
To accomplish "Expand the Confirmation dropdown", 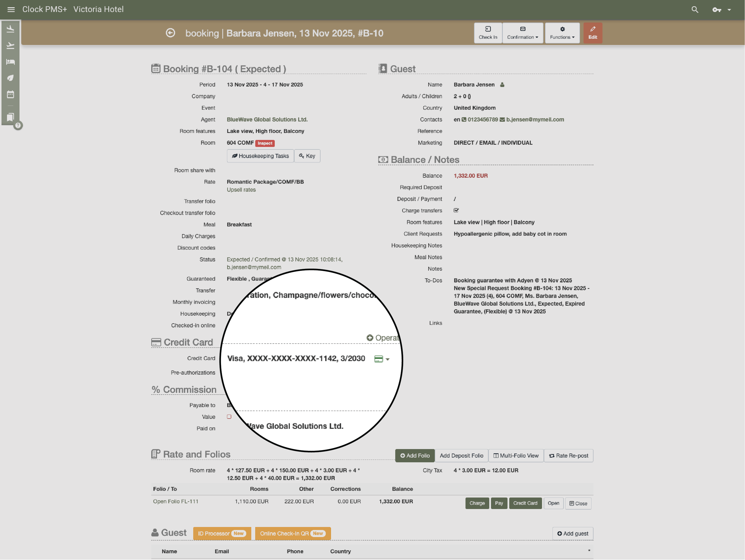I will coord(522,33).
